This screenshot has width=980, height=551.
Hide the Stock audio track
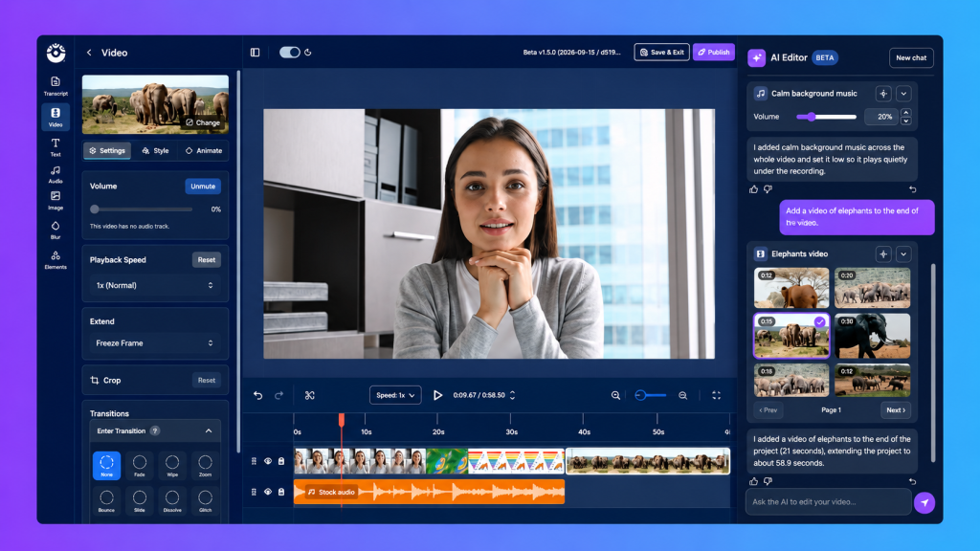coord(268,493)
